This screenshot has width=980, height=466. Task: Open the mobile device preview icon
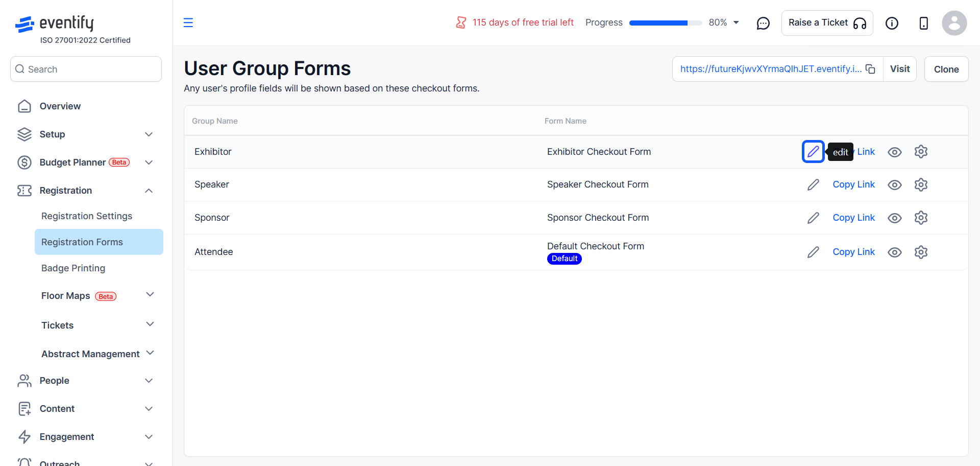point(923,23)
